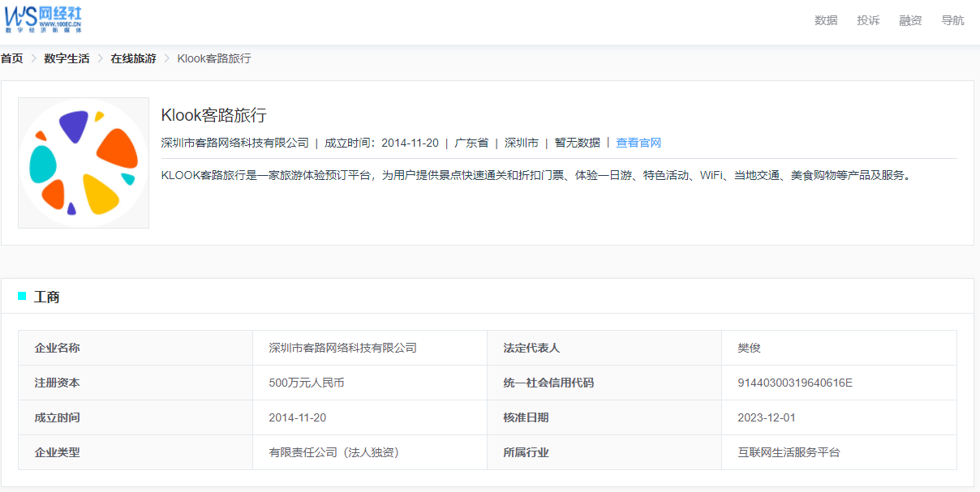Viewport: 980px width, 492px height.
Task: Click the 查看官网 link
Action: coord(638,143)
